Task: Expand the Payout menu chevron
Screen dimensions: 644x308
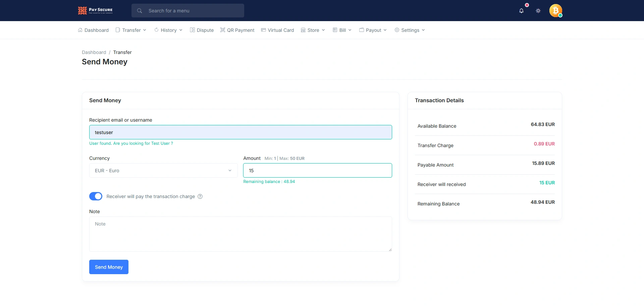Action: pos(385,30)
